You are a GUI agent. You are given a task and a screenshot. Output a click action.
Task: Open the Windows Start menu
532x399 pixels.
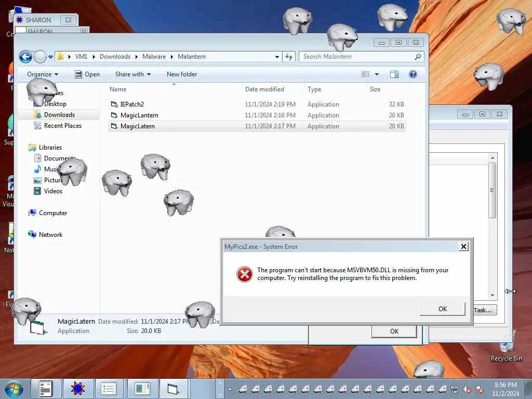tap(14, 389)
